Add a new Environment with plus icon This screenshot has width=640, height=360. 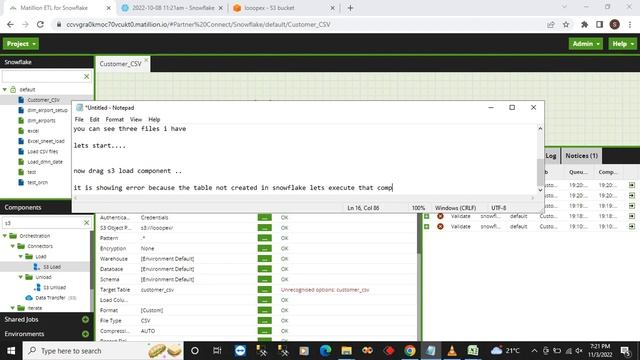pos(85,334)
